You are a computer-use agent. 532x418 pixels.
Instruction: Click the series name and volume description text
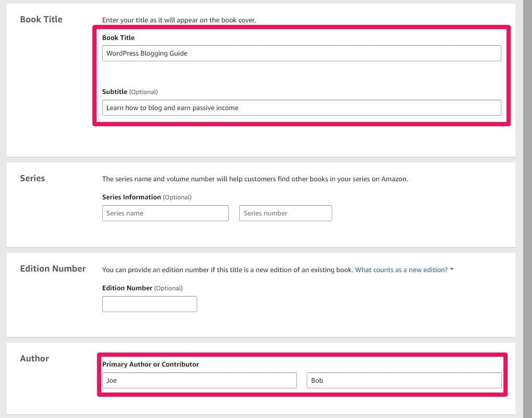pos(255,179)
